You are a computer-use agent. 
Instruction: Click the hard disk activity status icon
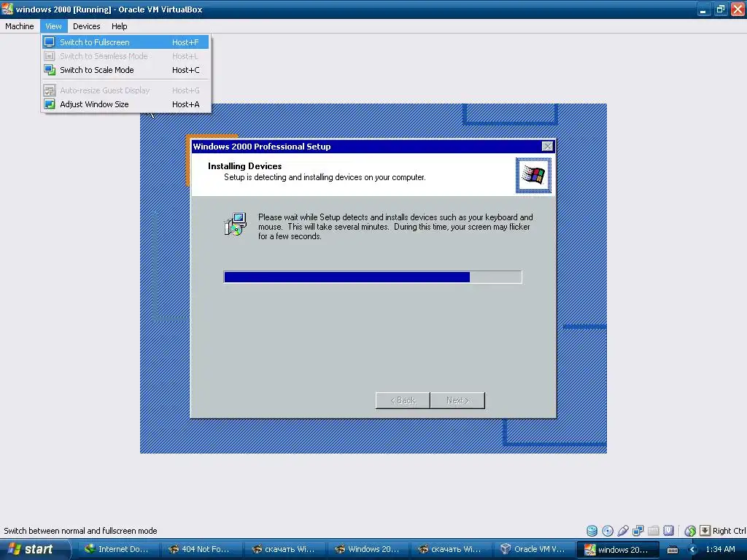[592, 531]
